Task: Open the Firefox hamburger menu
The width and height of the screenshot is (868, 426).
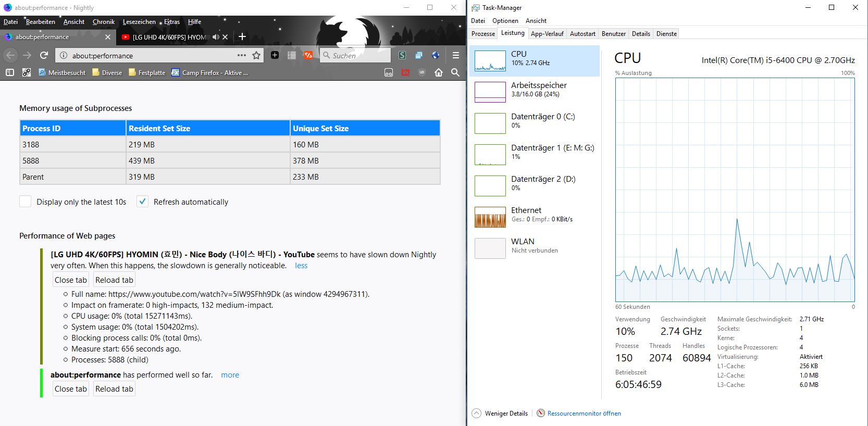Action: [455, 55]
